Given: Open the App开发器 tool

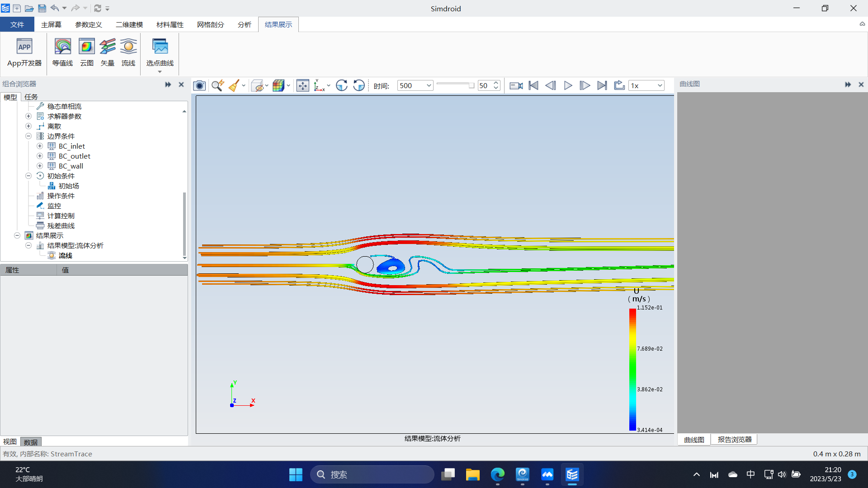Looking at the screenshot, I should coord(24,53).
